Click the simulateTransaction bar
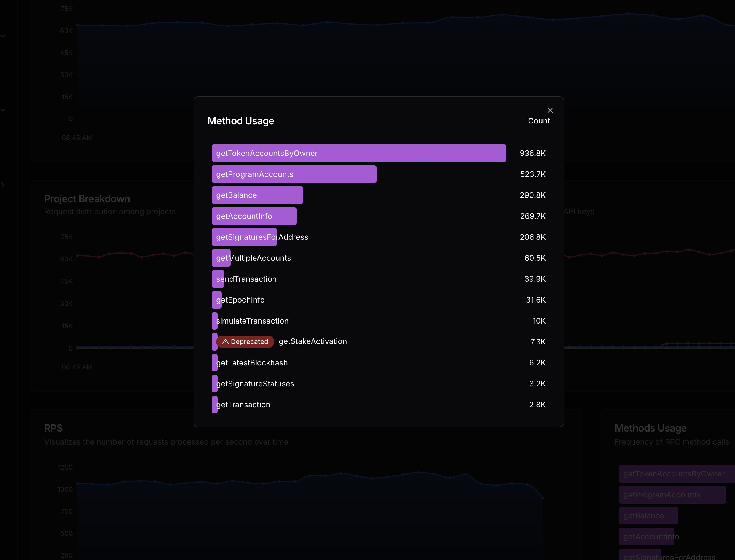Image resolution: width=735 pixels, height=560 pixels. tap(214, 321)
